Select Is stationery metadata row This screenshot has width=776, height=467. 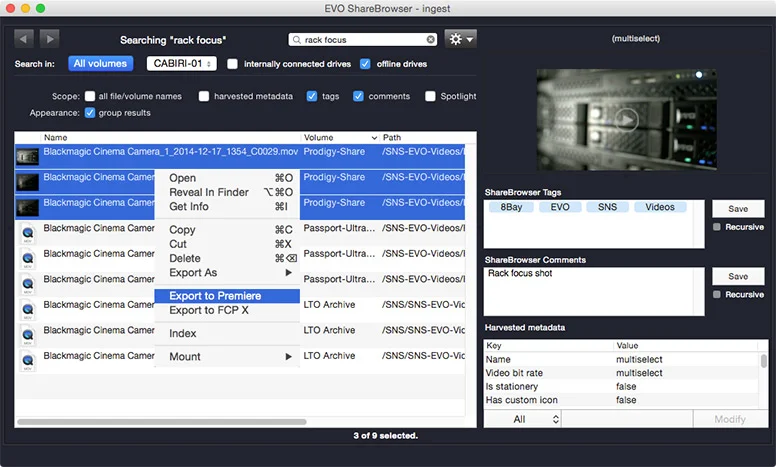coord(622,386)
